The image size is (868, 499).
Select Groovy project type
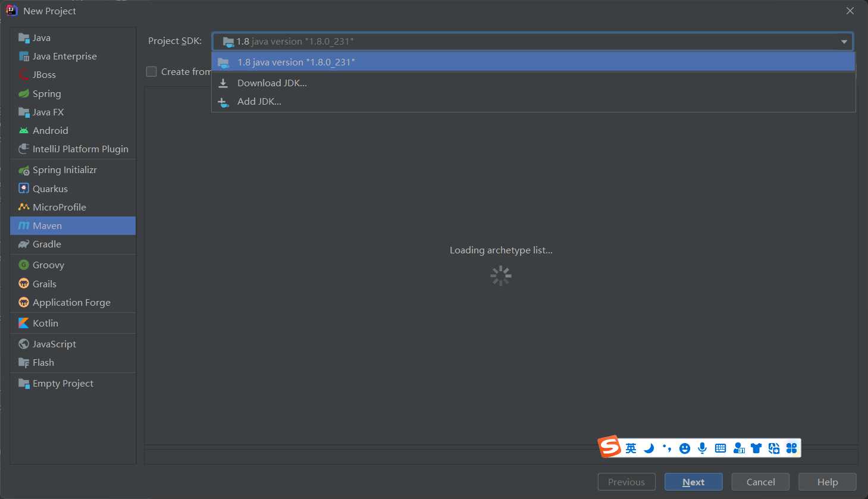(73, 265)
